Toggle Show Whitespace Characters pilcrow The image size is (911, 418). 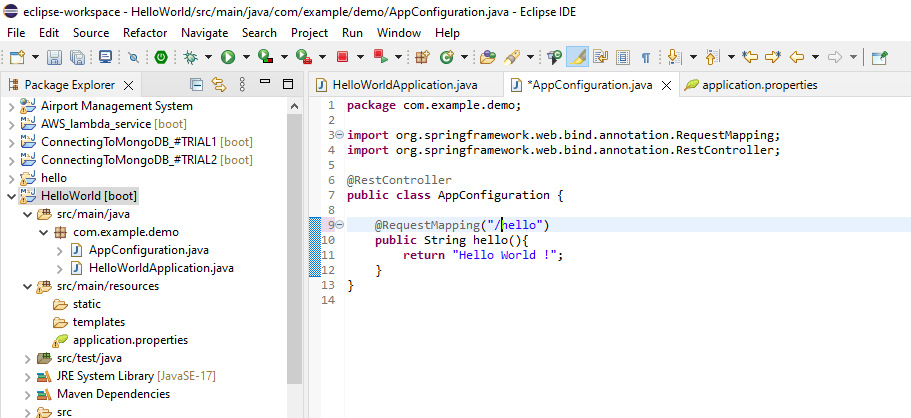pos(645,57)
